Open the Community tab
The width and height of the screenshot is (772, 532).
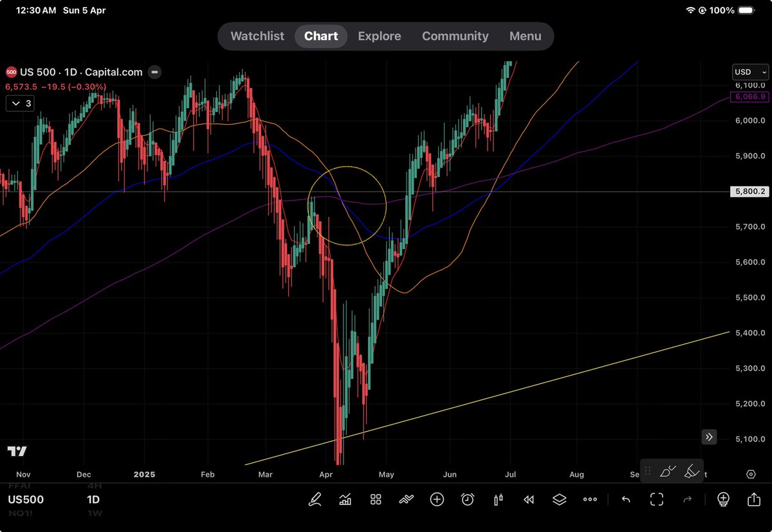455,36
